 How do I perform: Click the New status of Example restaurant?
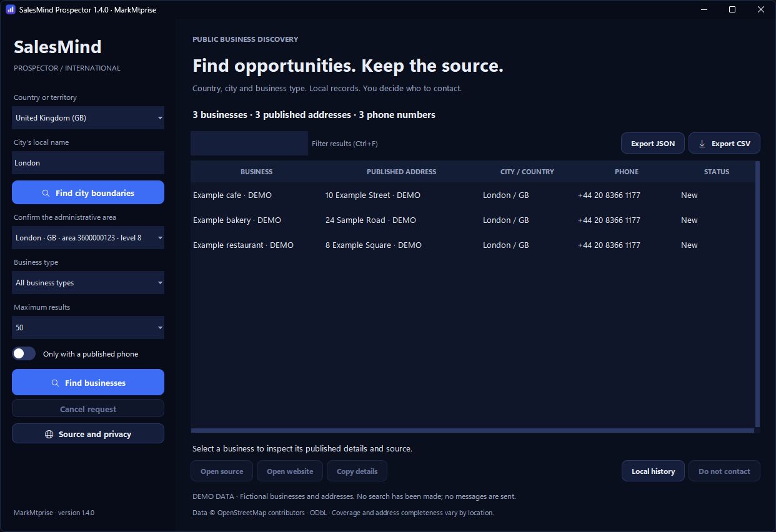click(689, 245)
